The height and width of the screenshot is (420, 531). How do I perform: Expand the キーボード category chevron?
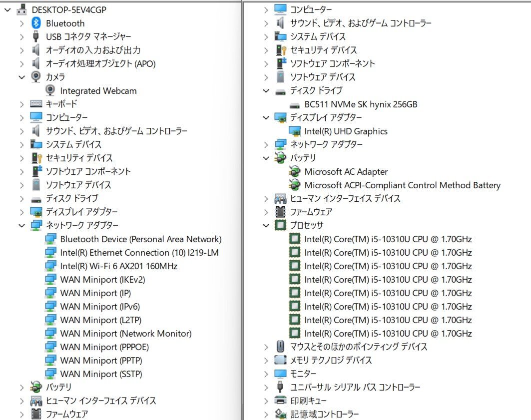(x=21, y=104)
